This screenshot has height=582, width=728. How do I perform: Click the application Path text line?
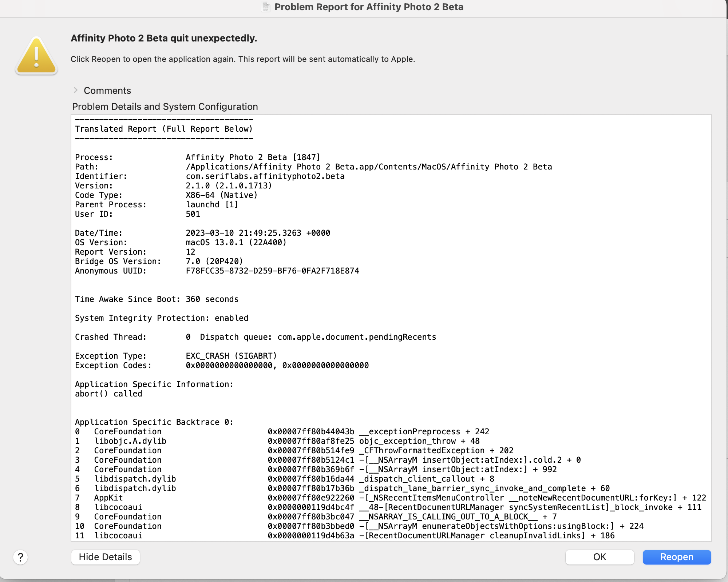(x=368, y=167)
